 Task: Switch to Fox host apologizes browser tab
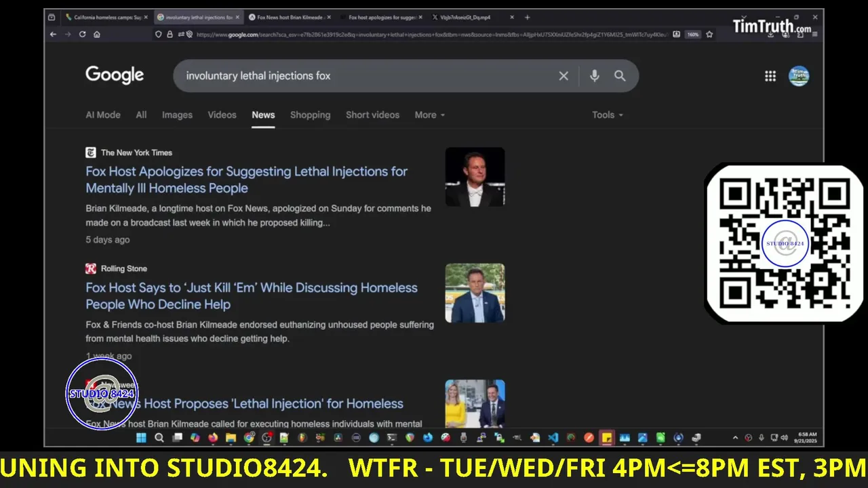coord(381,17)
